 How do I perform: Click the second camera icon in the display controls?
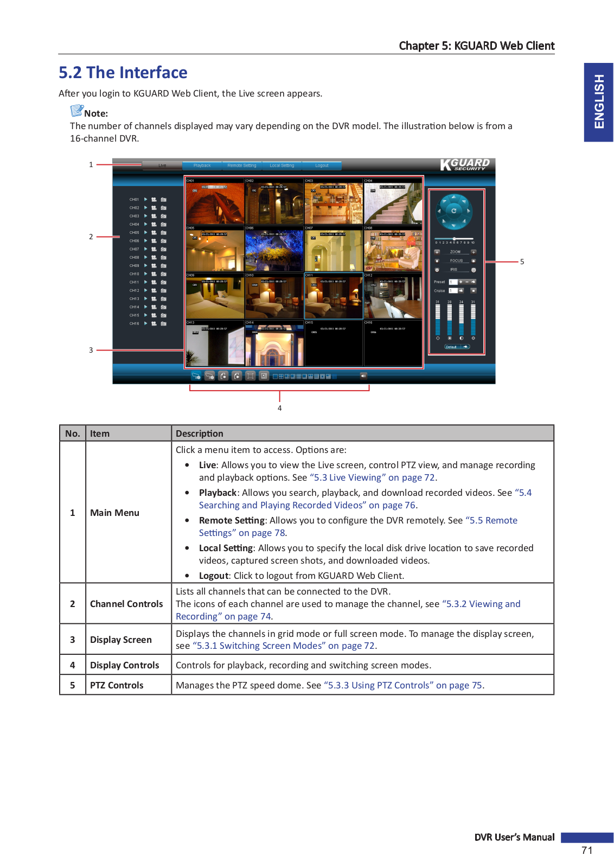click(x=209, y=376)
